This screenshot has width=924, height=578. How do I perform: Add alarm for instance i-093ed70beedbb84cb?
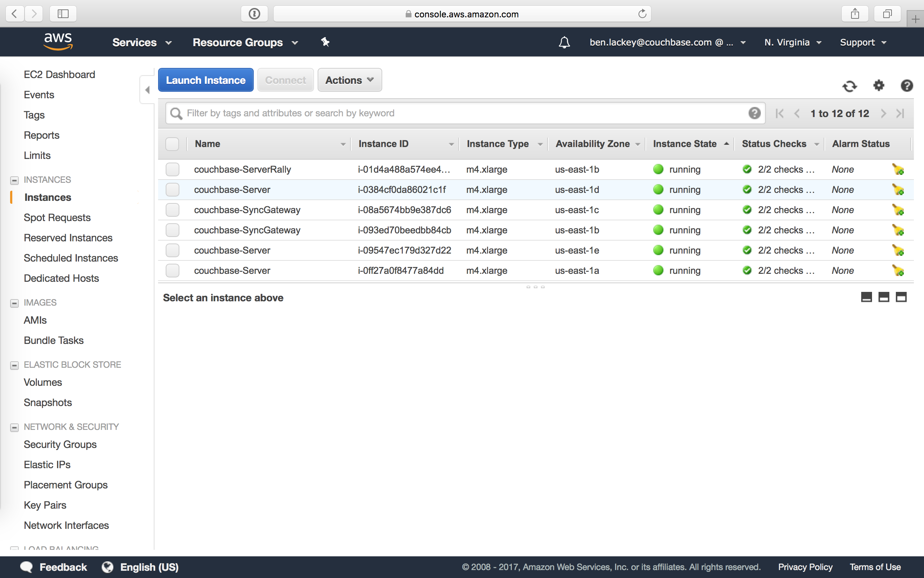click(x=898, y=230)
